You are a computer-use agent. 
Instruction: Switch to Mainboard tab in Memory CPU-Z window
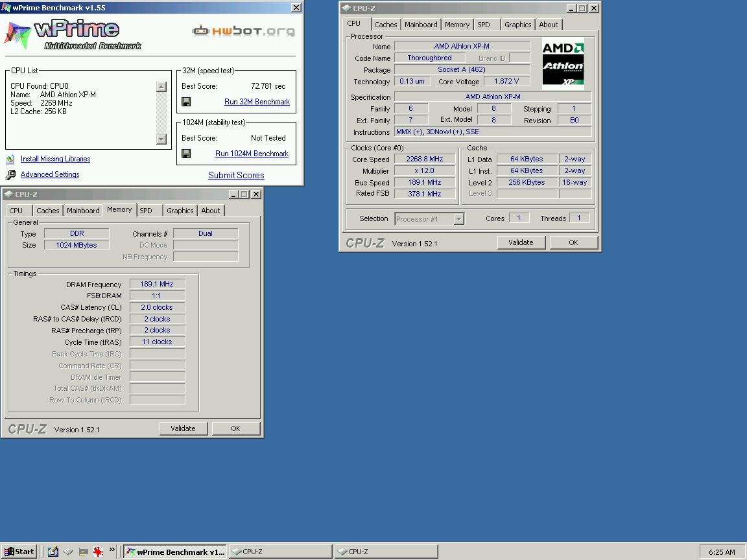coord(83,211)
